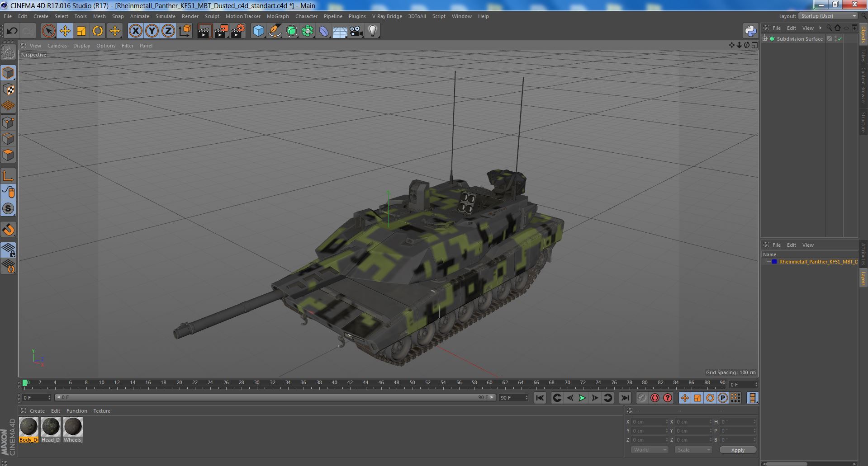Go to start of animation

tap(540, 398)
